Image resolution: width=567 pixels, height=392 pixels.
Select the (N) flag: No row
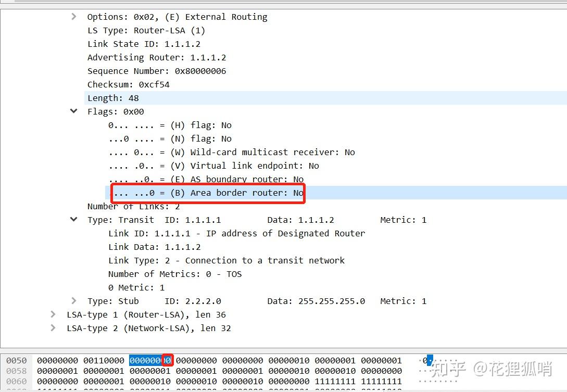click(170, 139)
